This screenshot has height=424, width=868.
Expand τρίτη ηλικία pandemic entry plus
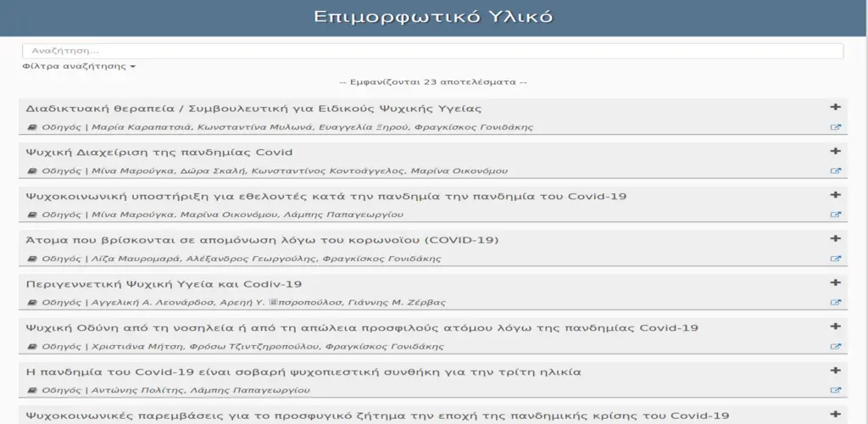(835, 371)
